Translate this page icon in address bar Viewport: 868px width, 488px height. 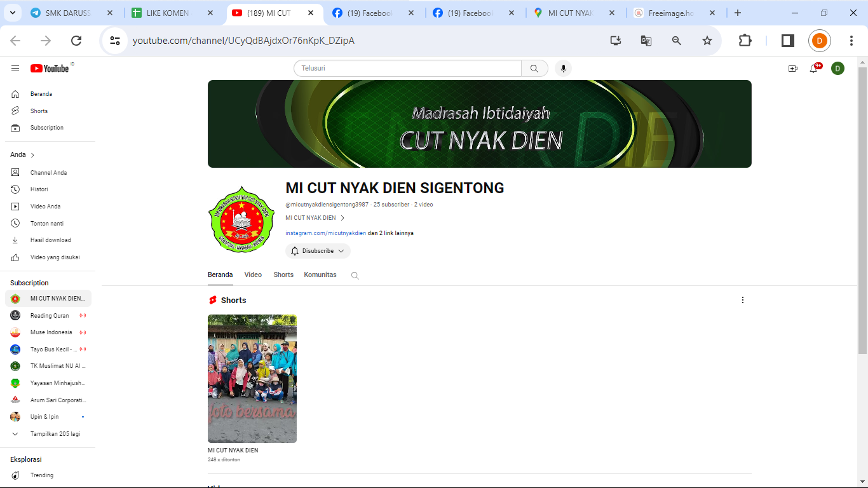click(646, 41)
